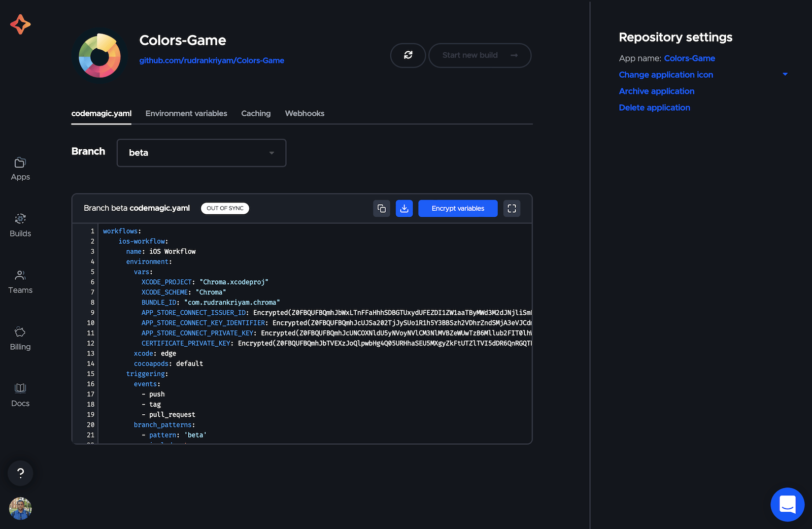
Task: Go to Builds in sidebar
Action: (20, 225)
